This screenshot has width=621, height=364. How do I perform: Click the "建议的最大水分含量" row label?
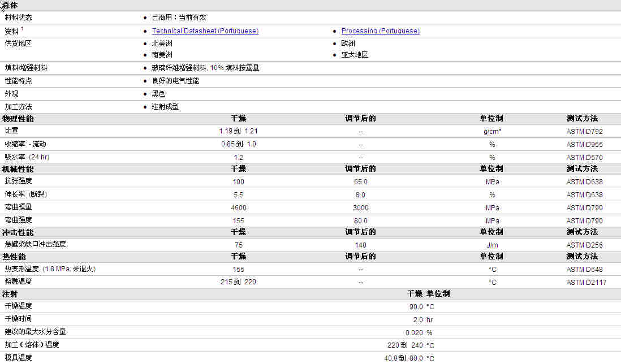pyautogui.click(x=35, y=332)
